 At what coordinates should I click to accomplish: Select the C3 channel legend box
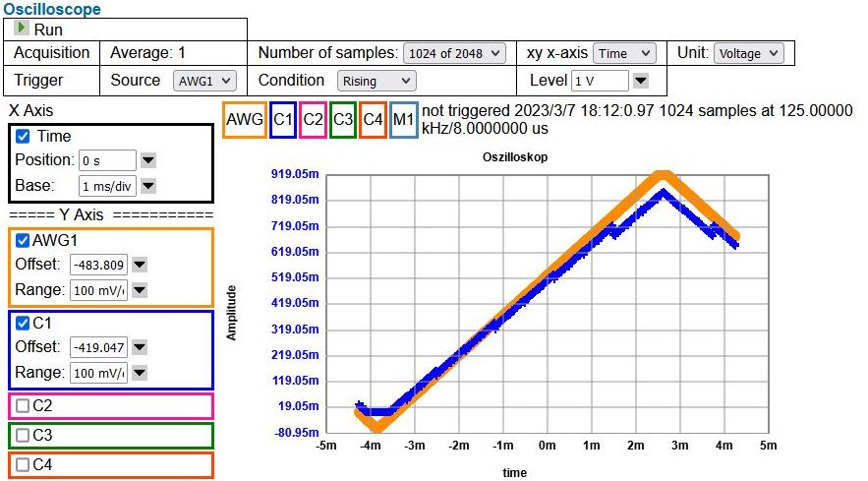(x=343, y=119)
